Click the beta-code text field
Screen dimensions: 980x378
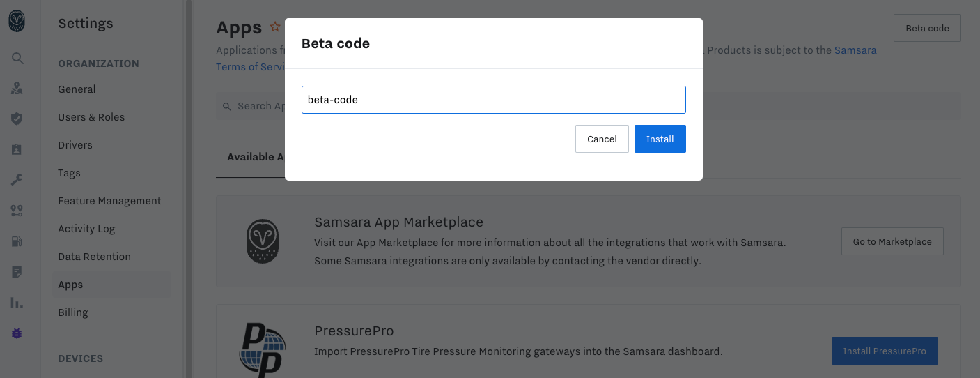pyautogui.click(x=494, y=100)
